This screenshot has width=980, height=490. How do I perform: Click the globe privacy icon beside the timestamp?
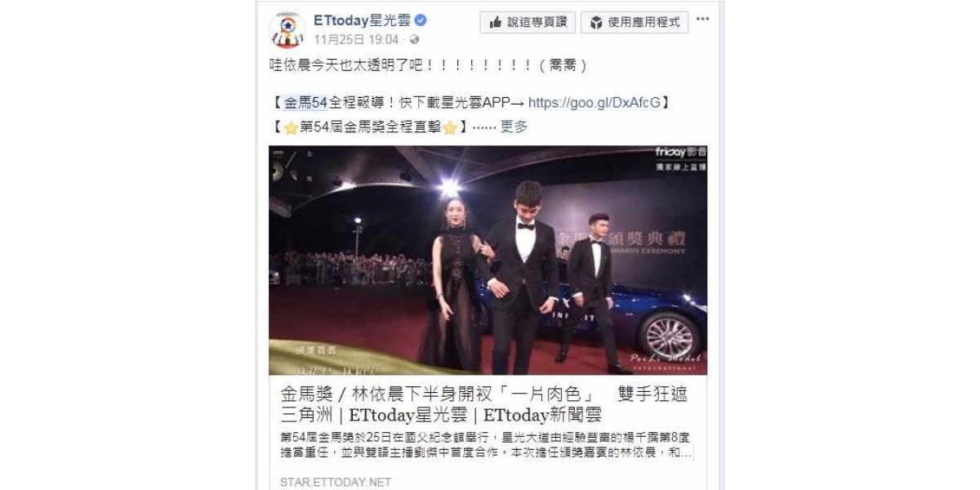pyautogui.click(x=414, y=39)
